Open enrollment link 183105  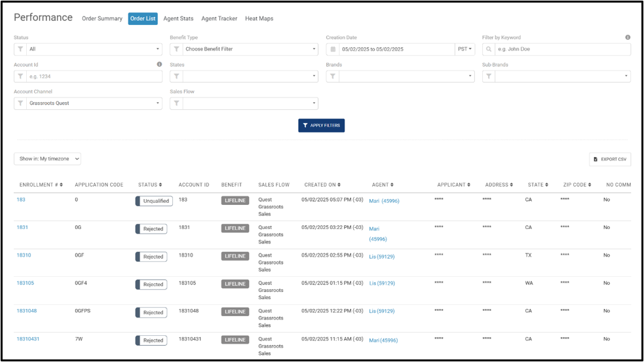coord(25,283)
